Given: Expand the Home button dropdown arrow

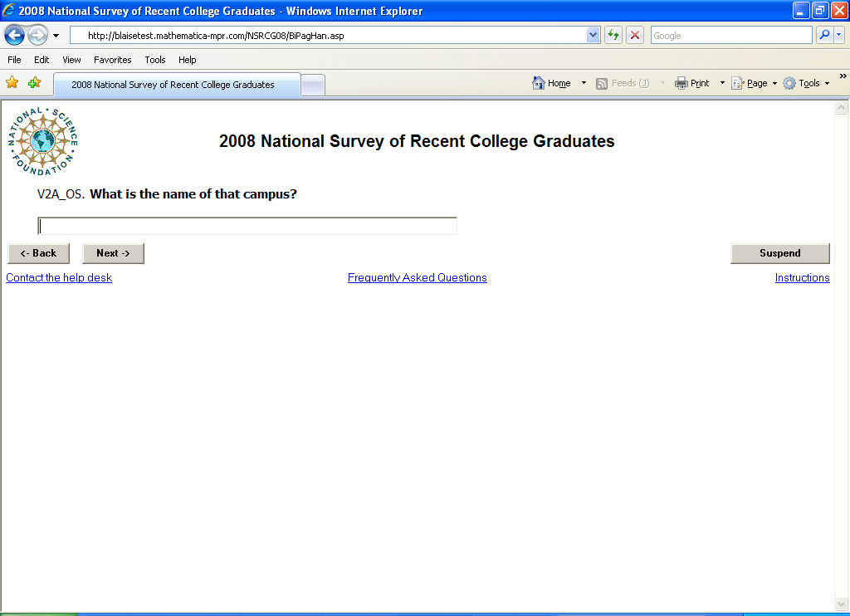Looking at the screenshot, I should [584, 83].
